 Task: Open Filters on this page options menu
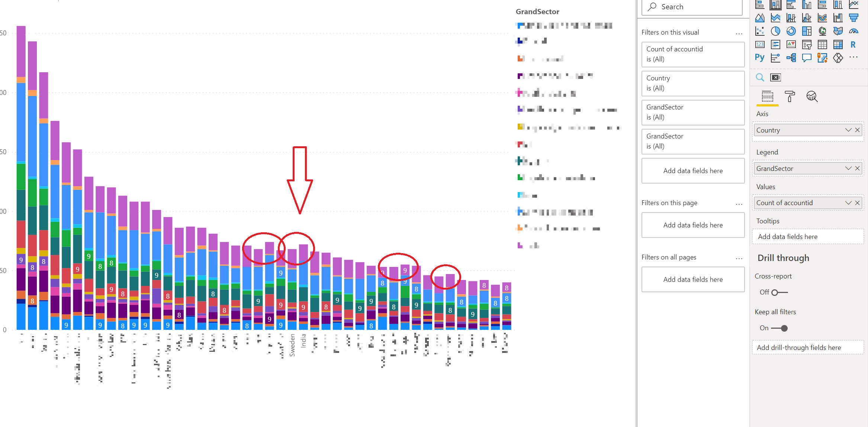pos(739,204)
